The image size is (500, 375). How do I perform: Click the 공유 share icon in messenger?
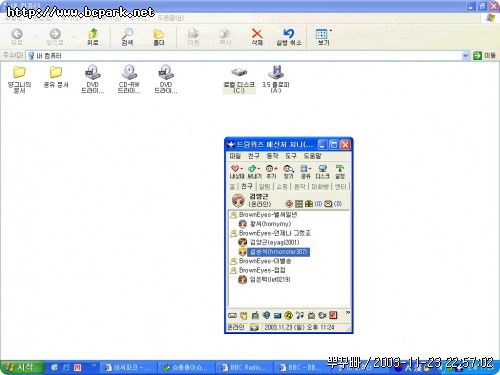coord(305,171)
